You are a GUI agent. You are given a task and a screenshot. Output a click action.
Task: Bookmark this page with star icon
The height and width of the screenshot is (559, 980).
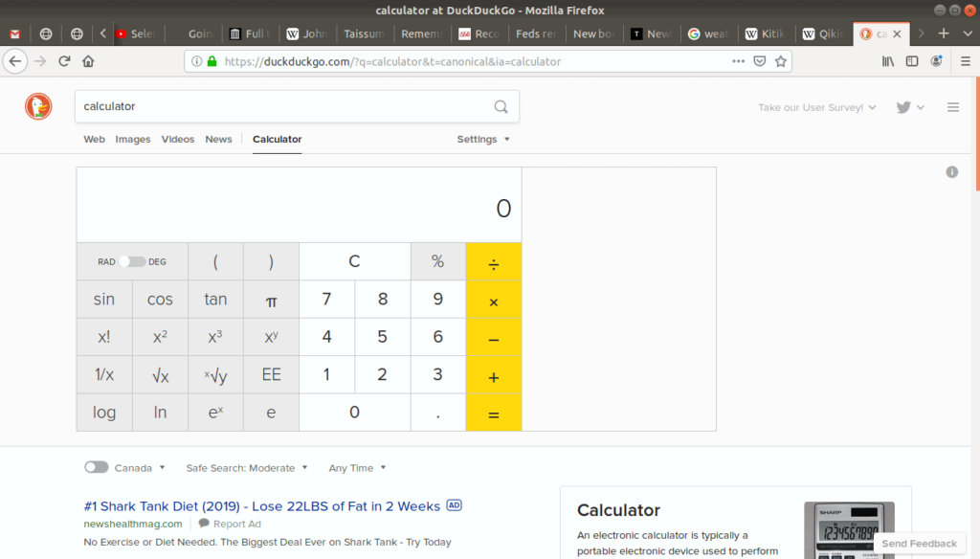(x=781, y=61)
